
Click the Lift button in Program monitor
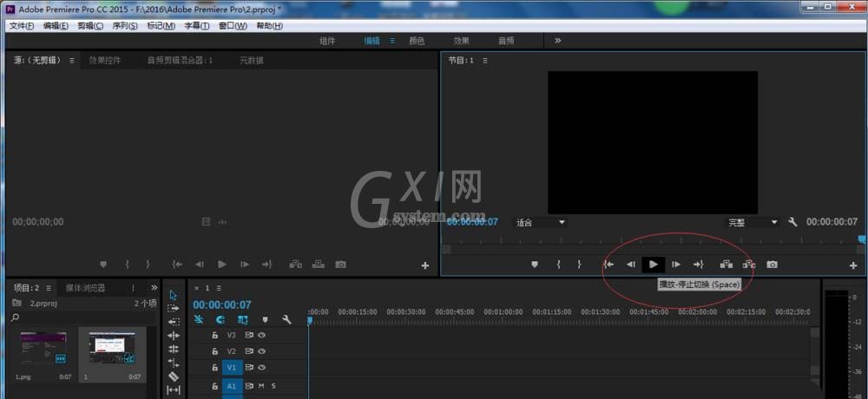(x=727, y=265)
